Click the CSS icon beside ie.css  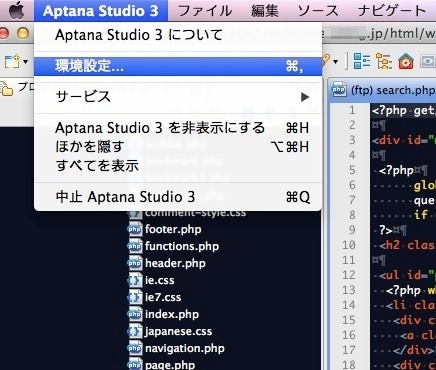click(135, 280)
